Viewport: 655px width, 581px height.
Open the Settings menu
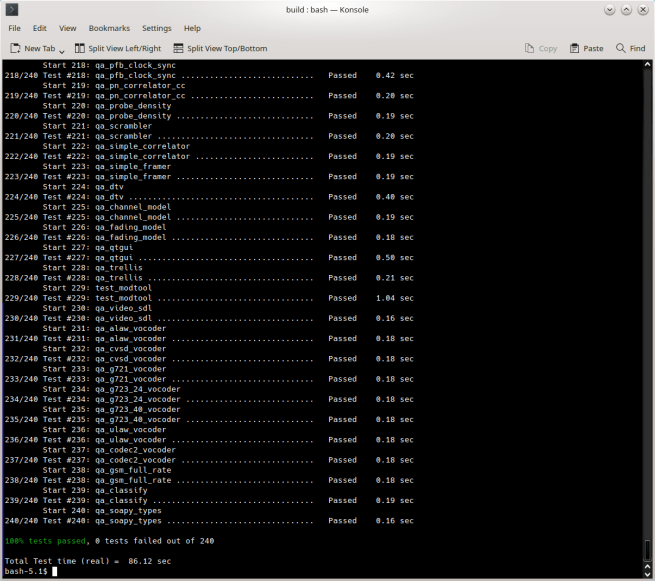click(x=156, y=28)
